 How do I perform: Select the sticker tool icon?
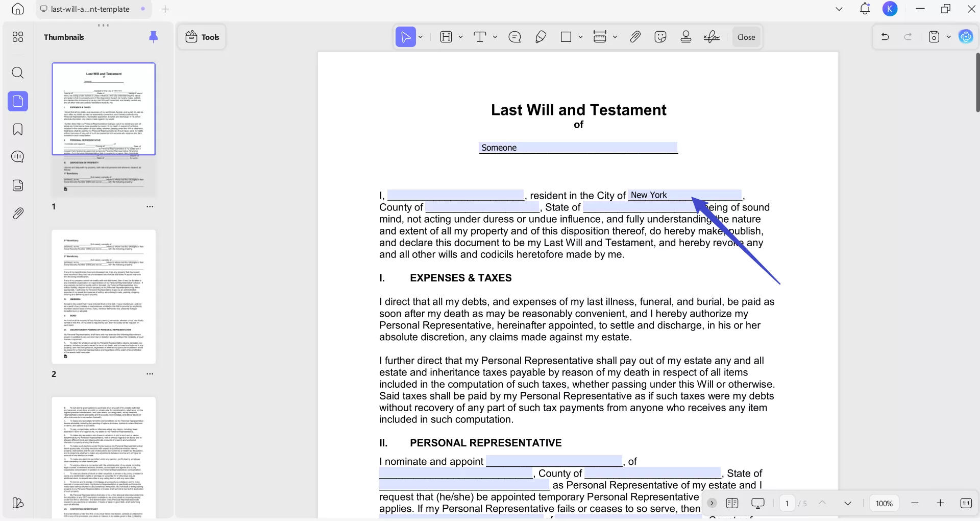click(x=660, y=37)
